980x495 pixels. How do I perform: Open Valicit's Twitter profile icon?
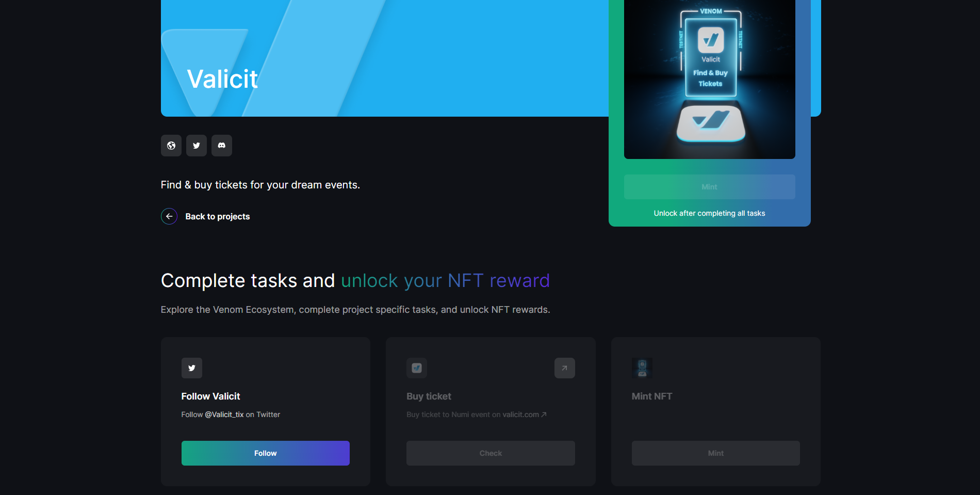pos(197,146)
